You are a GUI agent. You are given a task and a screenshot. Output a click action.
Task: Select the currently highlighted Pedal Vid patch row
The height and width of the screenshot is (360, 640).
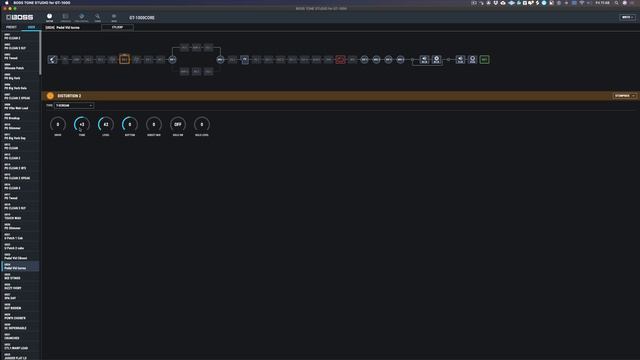click(20, 267)
